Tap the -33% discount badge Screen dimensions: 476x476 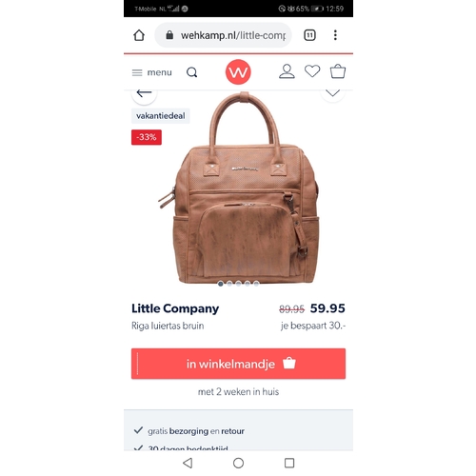147,137
